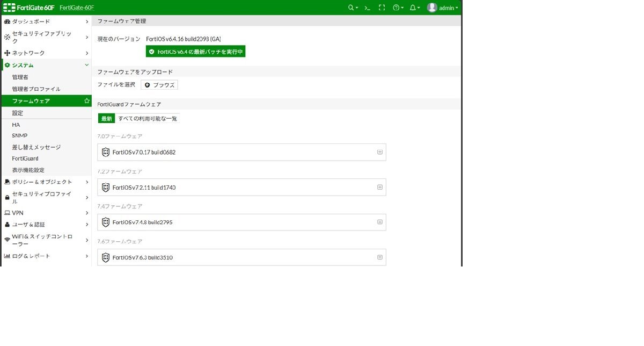Click the ファームウェアをアップロード section heading
The image size is (644, 346).
click(135, 72)
